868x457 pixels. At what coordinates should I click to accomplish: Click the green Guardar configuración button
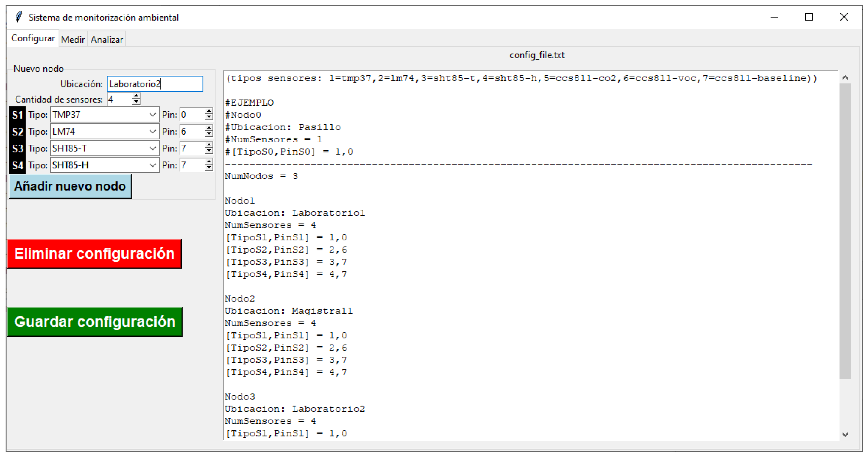[x=95, y=322]
